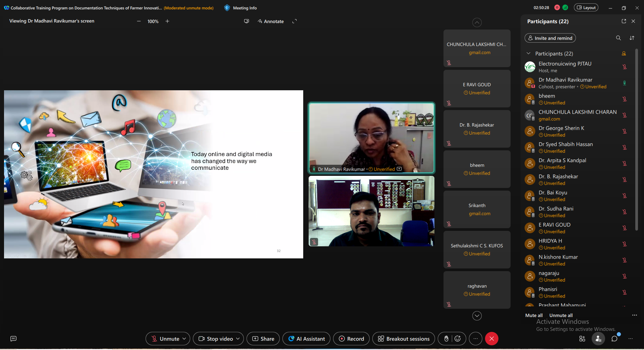Pop out the Participants panel

click(624, 21)
